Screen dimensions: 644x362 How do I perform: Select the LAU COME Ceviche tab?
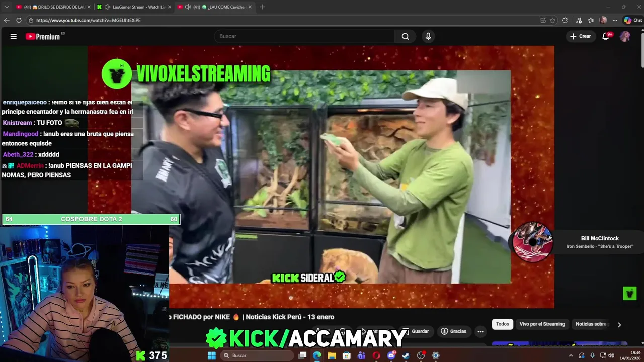pyautogui.click(x=215, y=7)
